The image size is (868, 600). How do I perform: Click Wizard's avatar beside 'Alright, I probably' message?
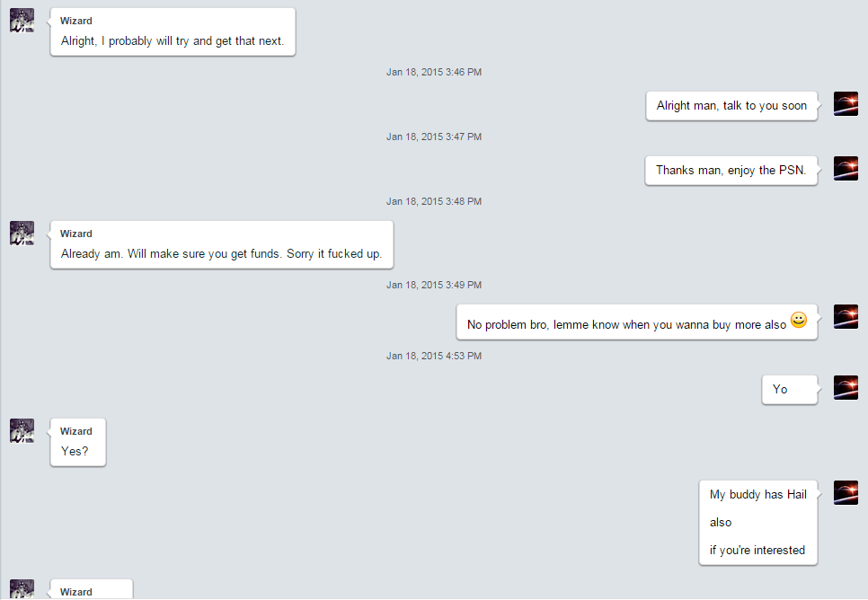click(22, 21)
